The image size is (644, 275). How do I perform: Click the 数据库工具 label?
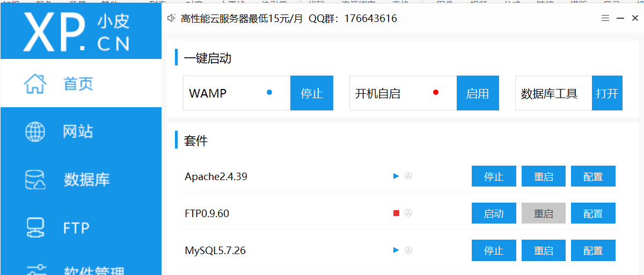549,93
